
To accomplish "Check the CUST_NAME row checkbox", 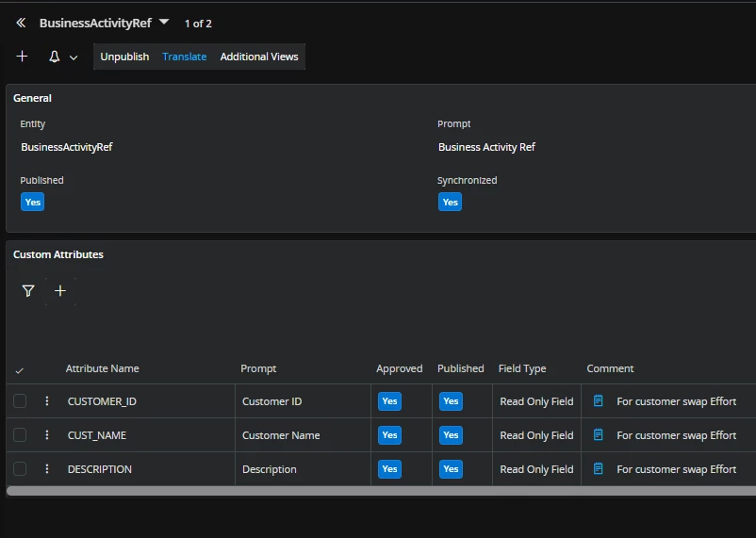I will (x=20, y=435).
